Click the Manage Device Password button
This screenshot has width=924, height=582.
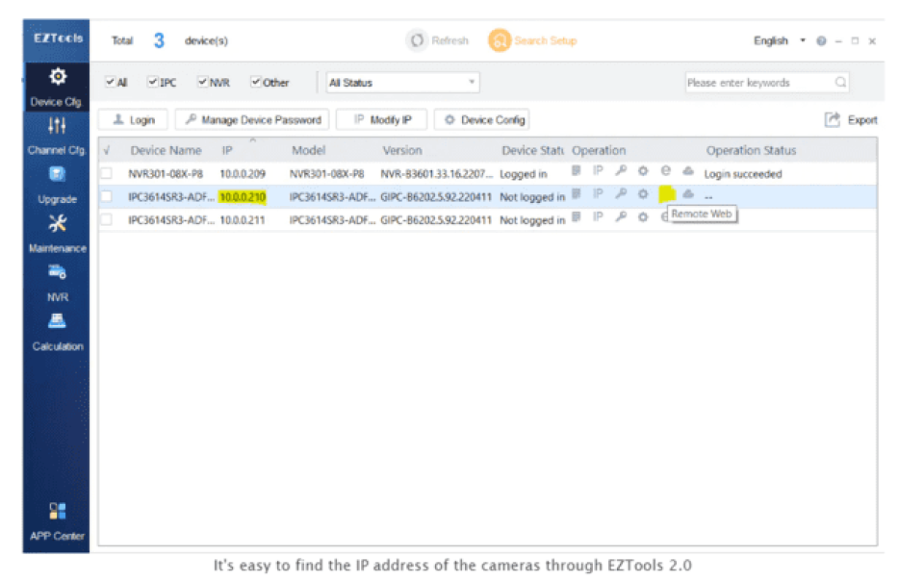coord(252,120)
